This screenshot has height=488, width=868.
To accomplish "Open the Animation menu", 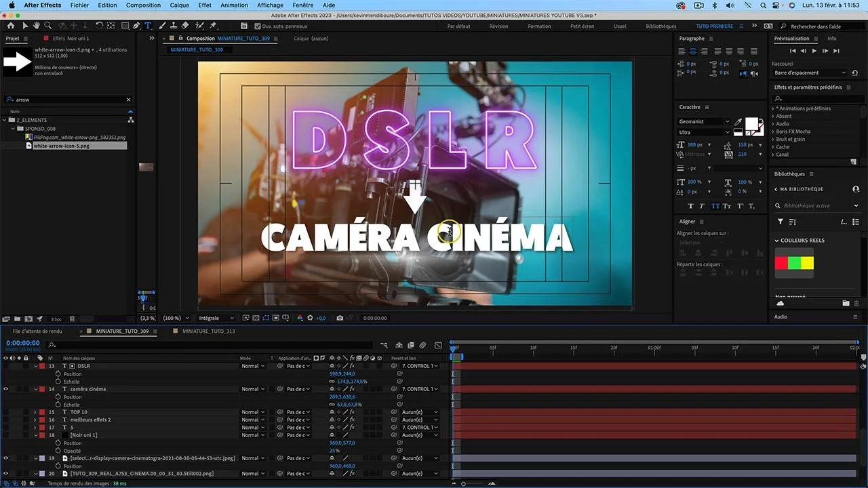I will click(234, 5).
